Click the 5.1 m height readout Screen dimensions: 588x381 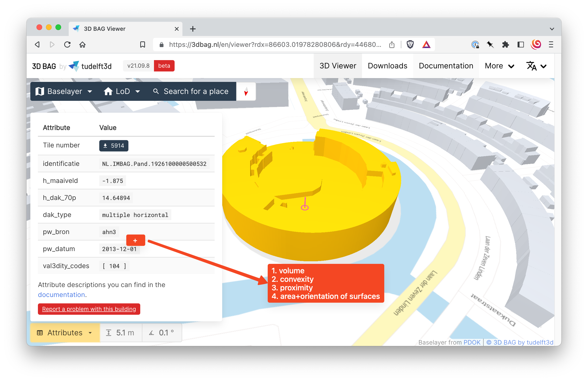121,333
